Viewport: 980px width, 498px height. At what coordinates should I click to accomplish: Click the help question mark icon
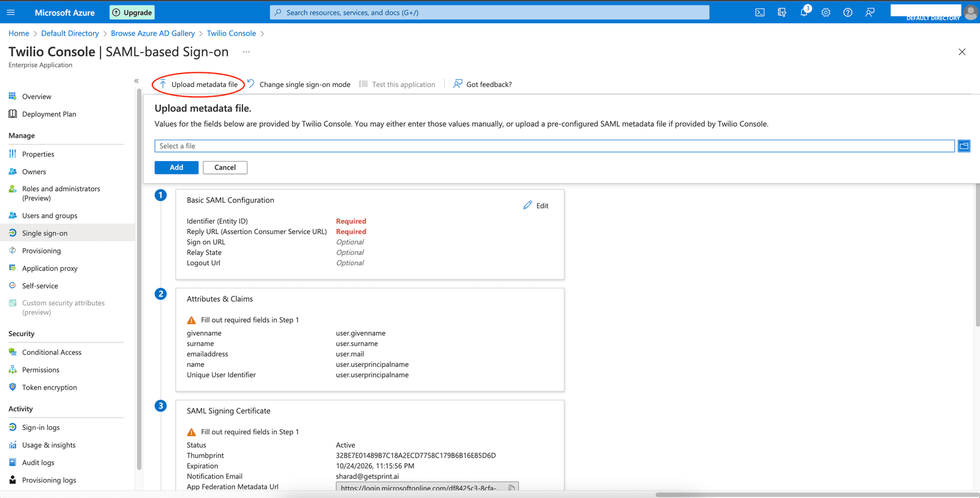click(x=848, y=12)
